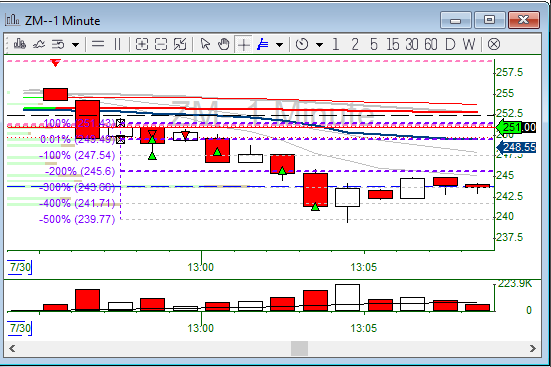Switch to daily D interval

point(450,44)
